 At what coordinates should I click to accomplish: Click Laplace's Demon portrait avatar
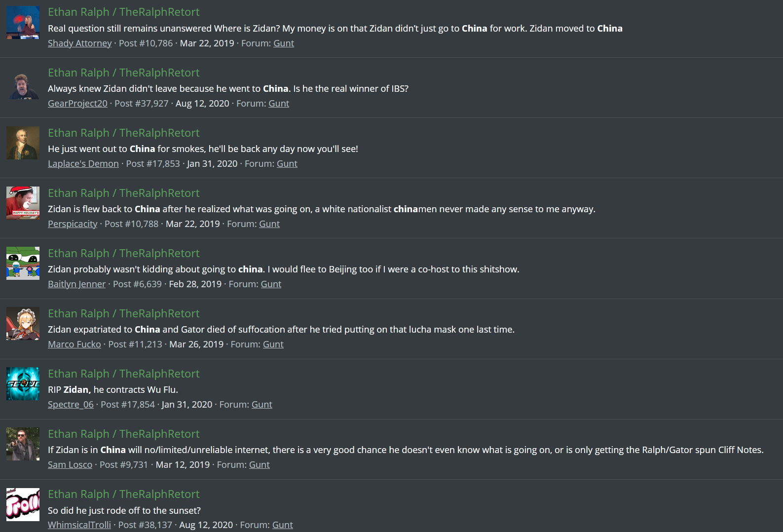[x=23, y=143]
